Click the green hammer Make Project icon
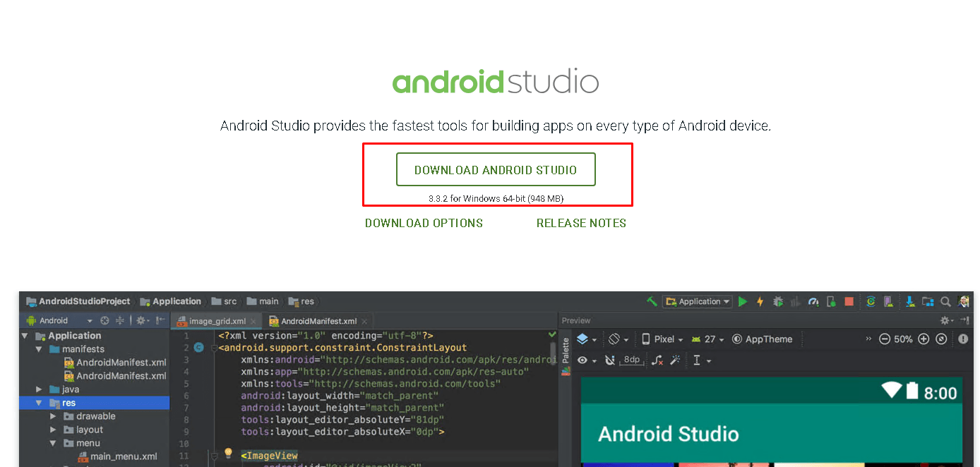This screenshot has width=980, height=467. pyautogui.click(x=652, y=301)
